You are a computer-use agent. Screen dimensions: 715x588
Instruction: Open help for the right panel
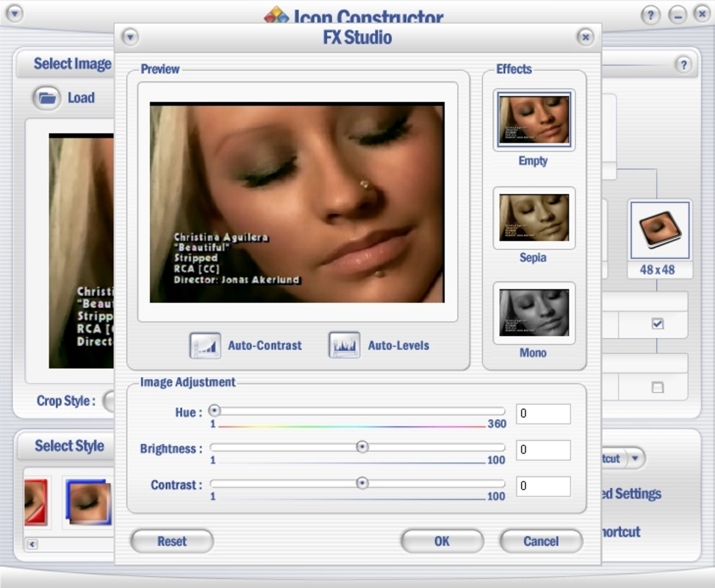(x=683, y=65)
